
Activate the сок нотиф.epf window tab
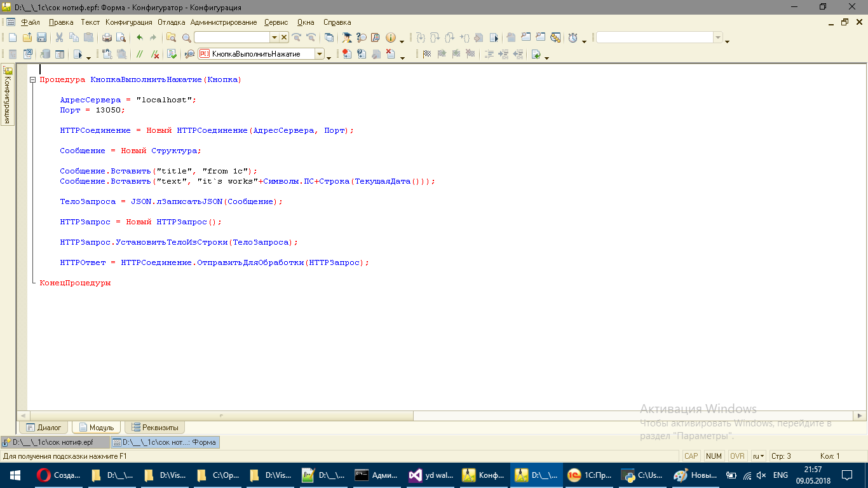click(x=55, y=442)
